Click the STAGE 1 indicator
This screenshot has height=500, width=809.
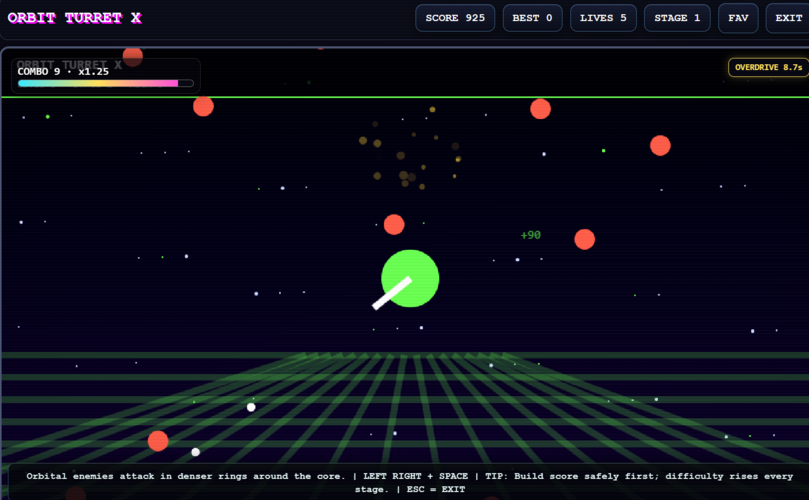677,18
